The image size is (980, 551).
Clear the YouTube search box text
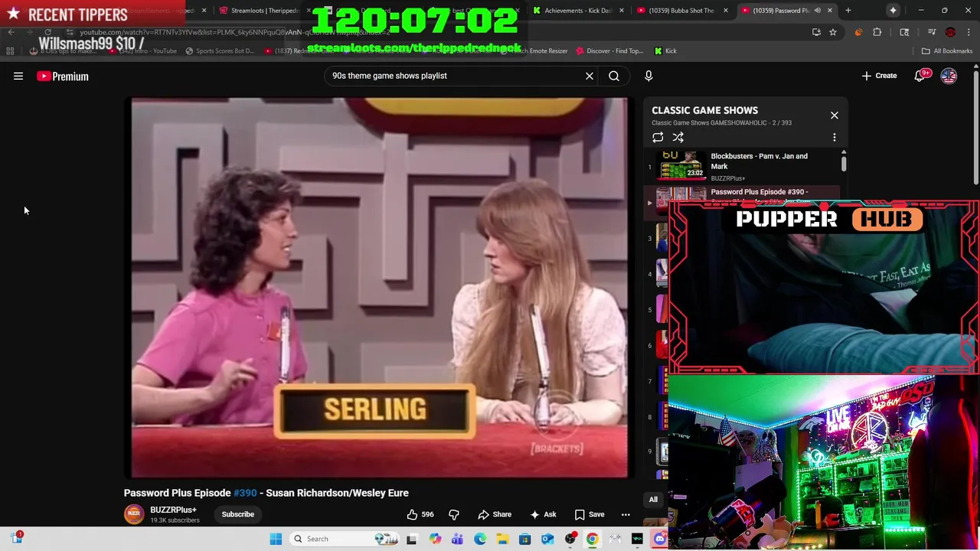pos(590,76)
